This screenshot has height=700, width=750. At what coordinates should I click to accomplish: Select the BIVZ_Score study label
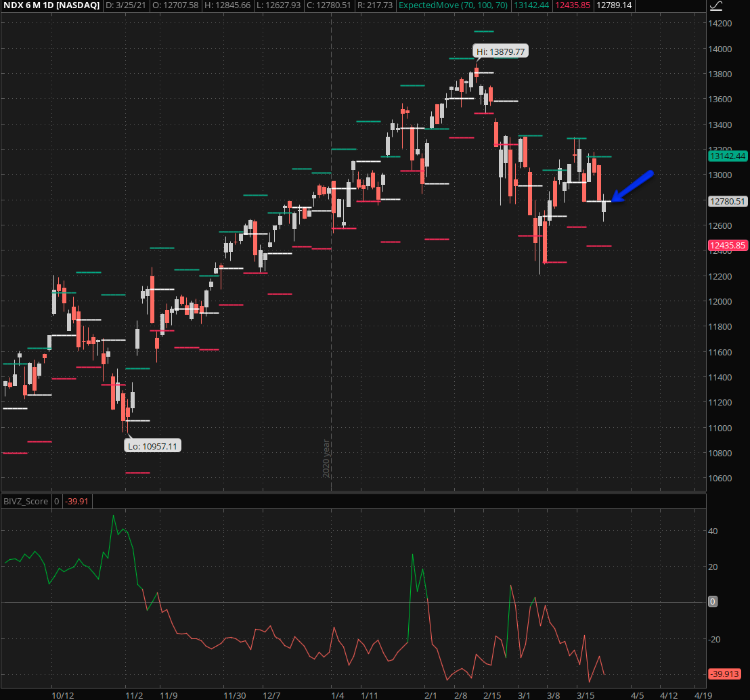26,502
